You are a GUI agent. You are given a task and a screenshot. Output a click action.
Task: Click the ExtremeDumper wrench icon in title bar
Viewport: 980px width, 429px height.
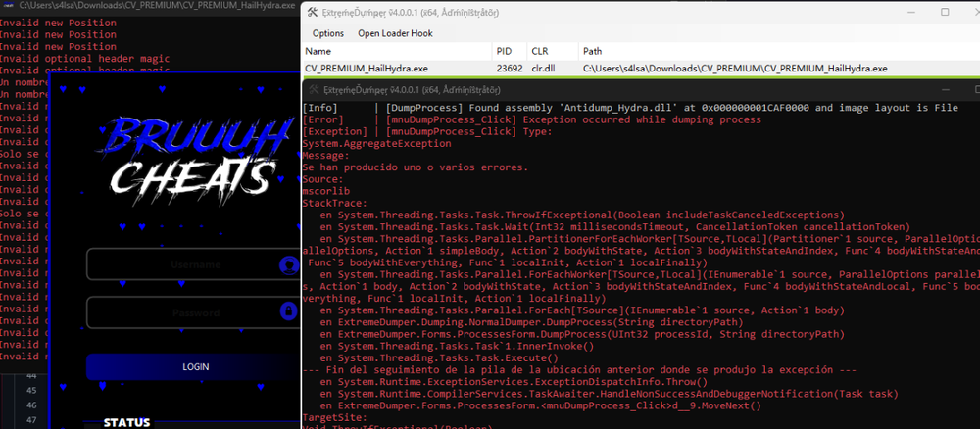[312, 12]
